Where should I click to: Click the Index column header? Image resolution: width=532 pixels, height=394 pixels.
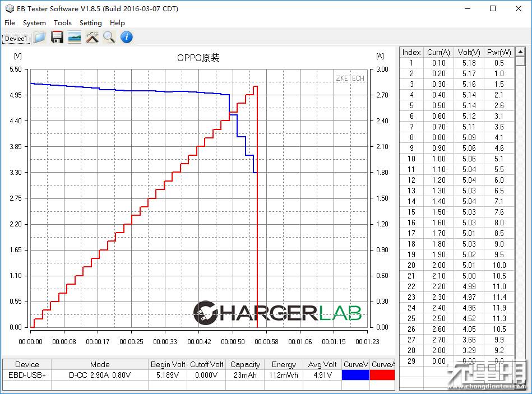point(411,52)
